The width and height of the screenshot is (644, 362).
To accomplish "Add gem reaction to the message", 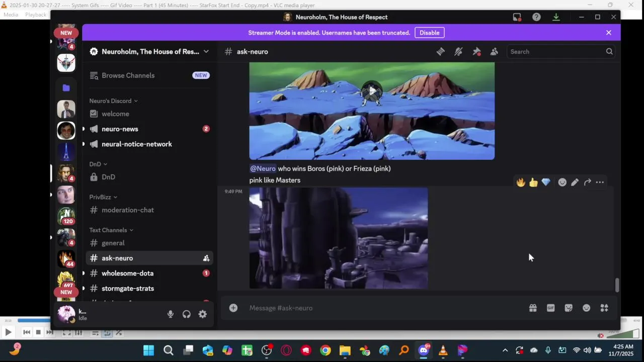I will point(546,183).
